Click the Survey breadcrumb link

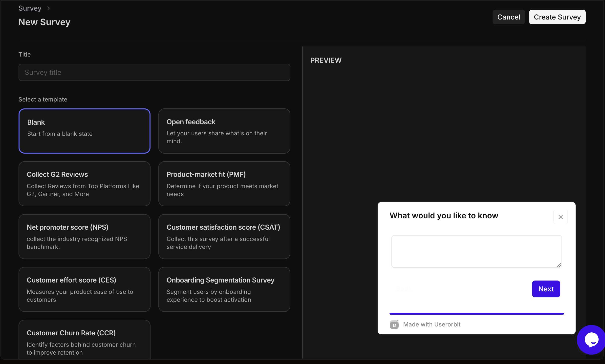click(x=30, y=8)
